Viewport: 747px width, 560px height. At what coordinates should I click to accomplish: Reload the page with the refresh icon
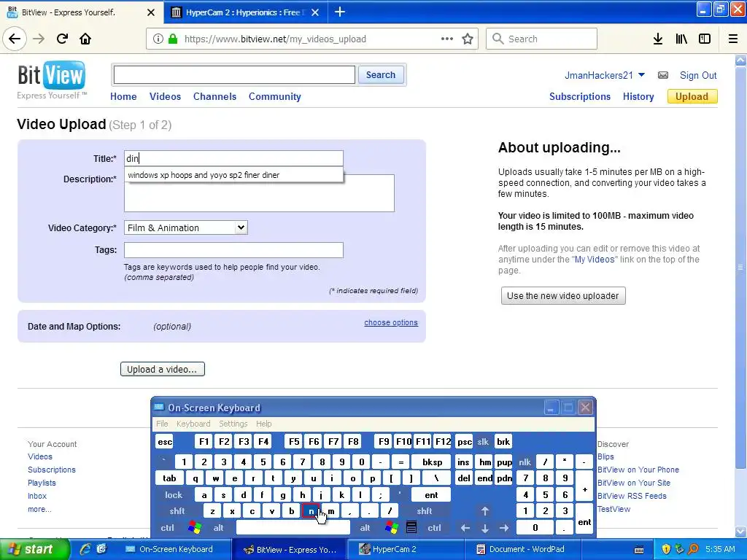click(63, 39)
